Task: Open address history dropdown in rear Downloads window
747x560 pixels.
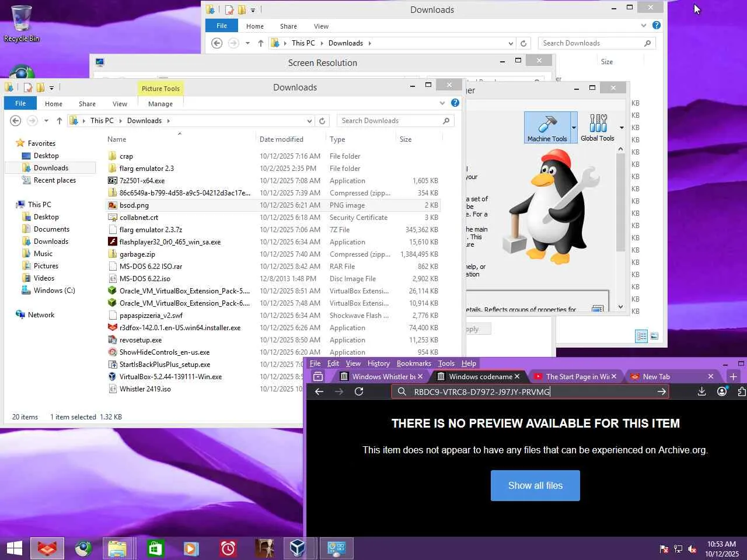Action: coord(511,43)
